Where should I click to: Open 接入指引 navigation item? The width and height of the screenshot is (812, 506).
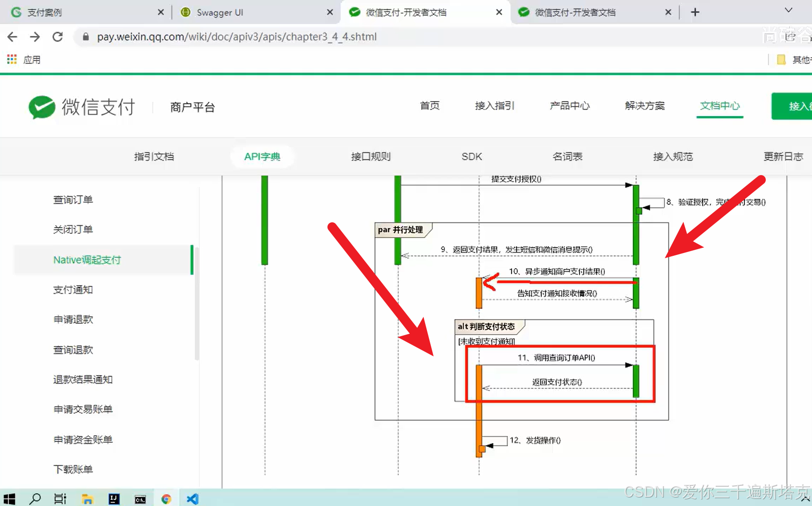click(x=494, y=106)
